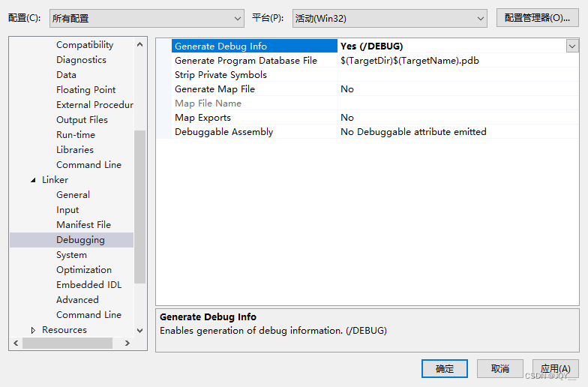Click the tree scroll down arrow
588x387 pixels.
139,330
